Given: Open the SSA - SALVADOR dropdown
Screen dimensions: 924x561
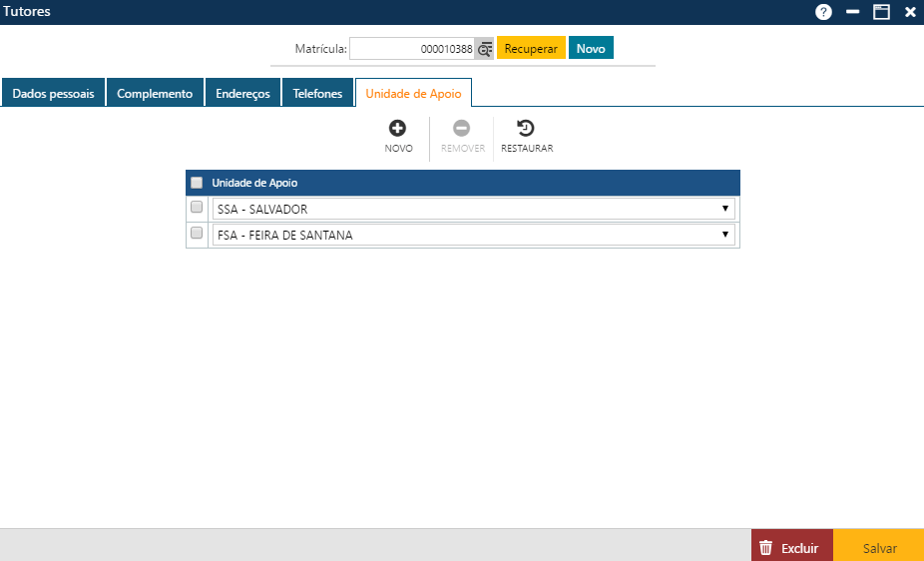Looking at the screenshot, I should click(x=474, y=209).
